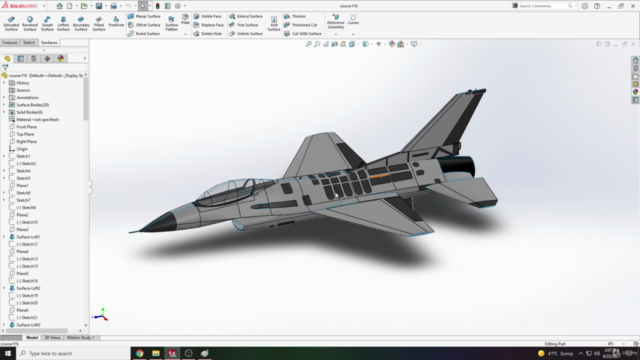Click the Print icon

pos(113,6)
